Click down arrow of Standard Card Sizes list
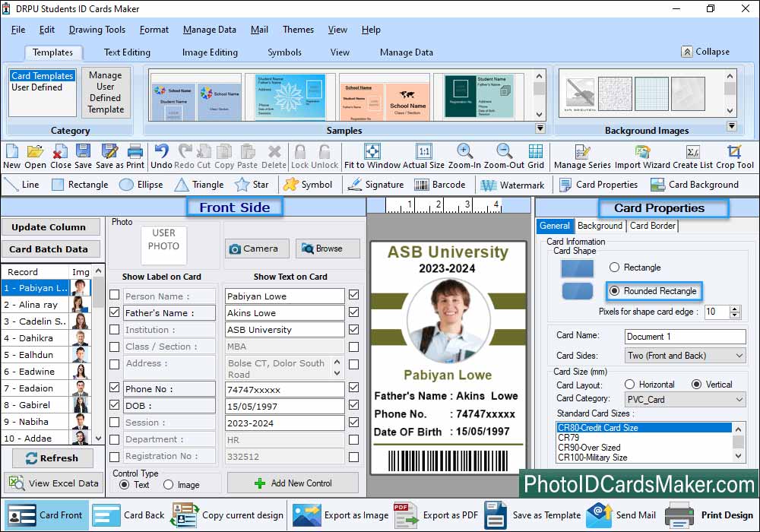760x532 pixels. [x=738, y=456]
